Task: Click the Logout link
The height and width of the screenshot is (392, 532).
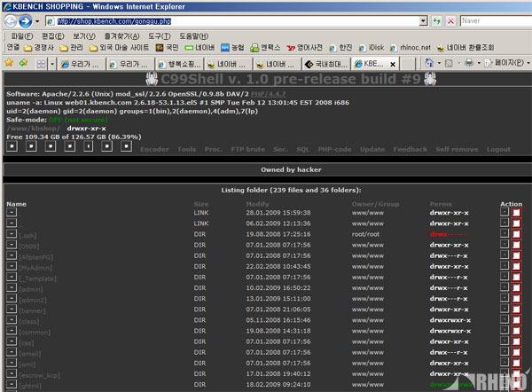Action: coord(498,149)
